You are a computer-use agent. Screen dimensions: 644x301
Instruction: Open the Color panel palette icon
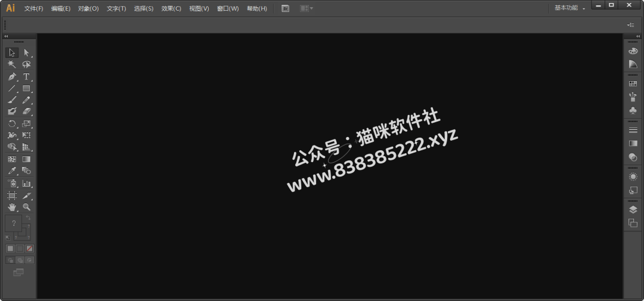pos(633,51)
